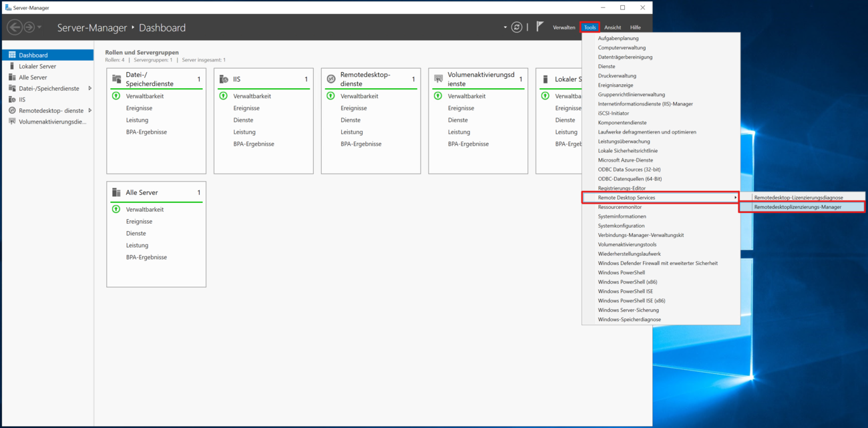Open Verwaltbarkeit link in IIS tile
The image size is (868, 428).
[252, 96]
